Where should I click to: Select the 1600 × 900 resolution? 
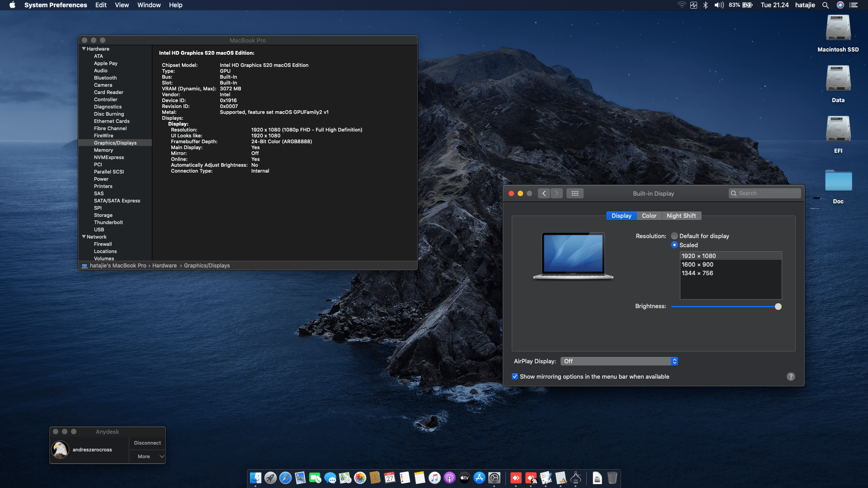(x=697, y=265)
